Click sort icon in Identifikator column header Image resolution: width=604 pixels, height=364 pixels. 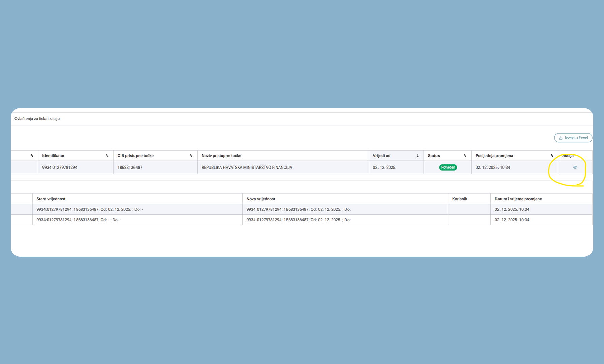[107, 156]
